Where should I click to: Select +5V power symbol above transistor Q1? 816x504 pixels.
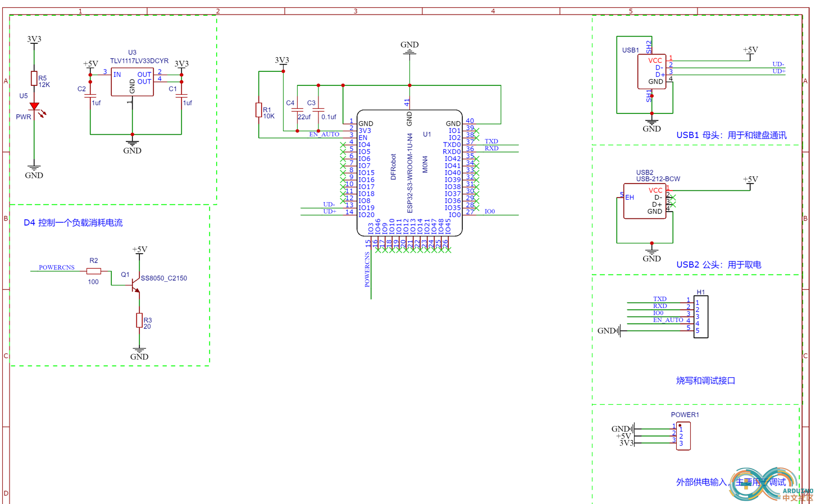click(140, 251)
